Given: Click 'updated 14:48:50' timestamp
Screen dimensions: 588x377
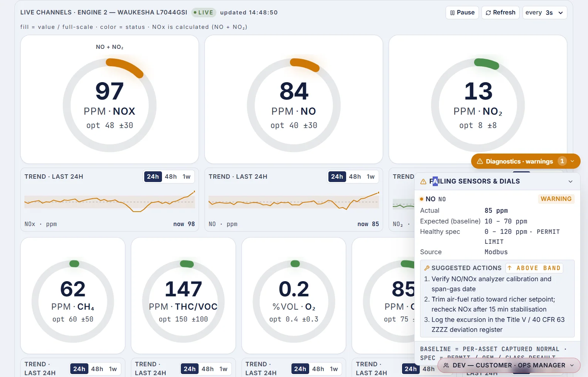Looking at the screenshot, I should [249, 13].
